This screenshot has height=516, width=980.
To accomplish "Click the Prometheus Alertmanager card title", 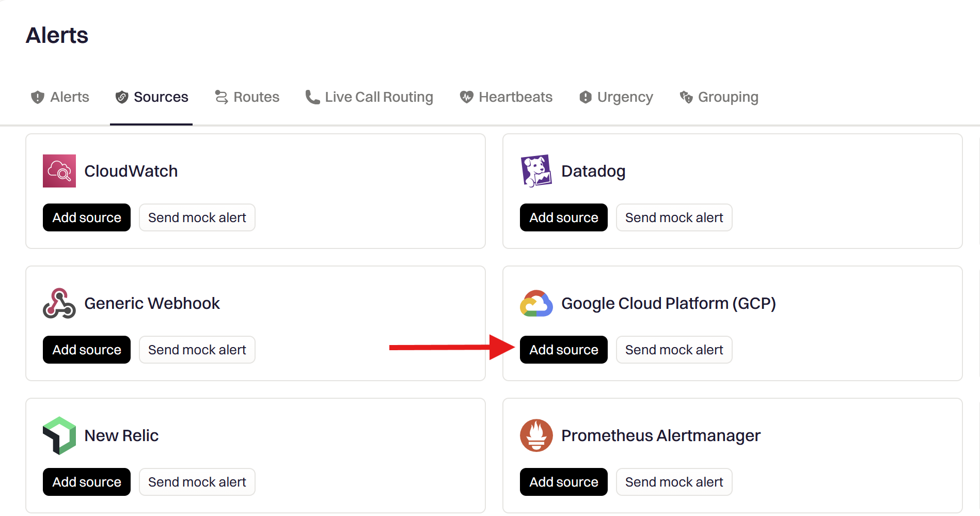I will (x=661, y=436).
